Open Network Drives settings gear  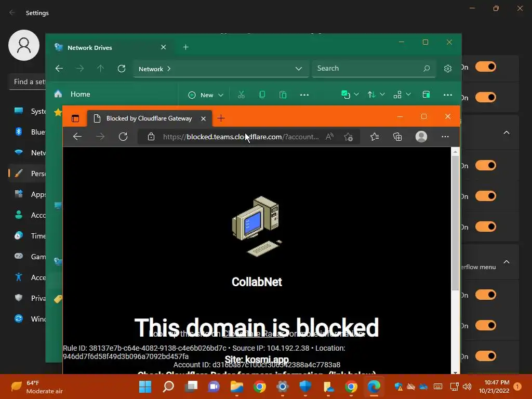pos(447,69)
